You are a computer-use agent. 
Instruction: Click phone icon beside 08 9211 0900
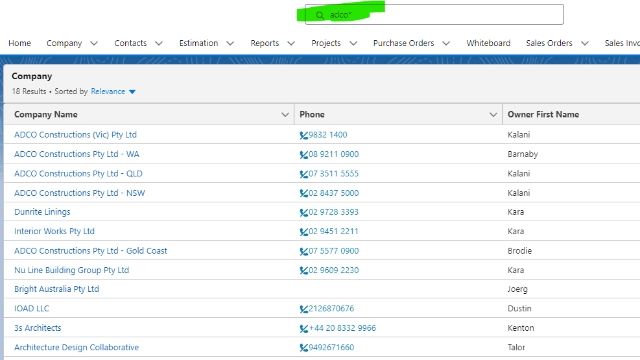click(304, 155)
